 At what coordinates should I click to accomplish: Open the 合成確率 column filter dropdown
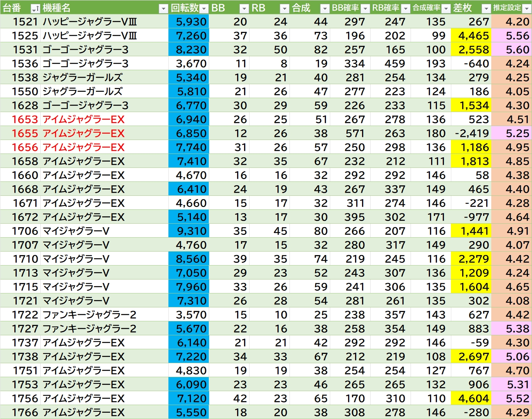(446, 9)
